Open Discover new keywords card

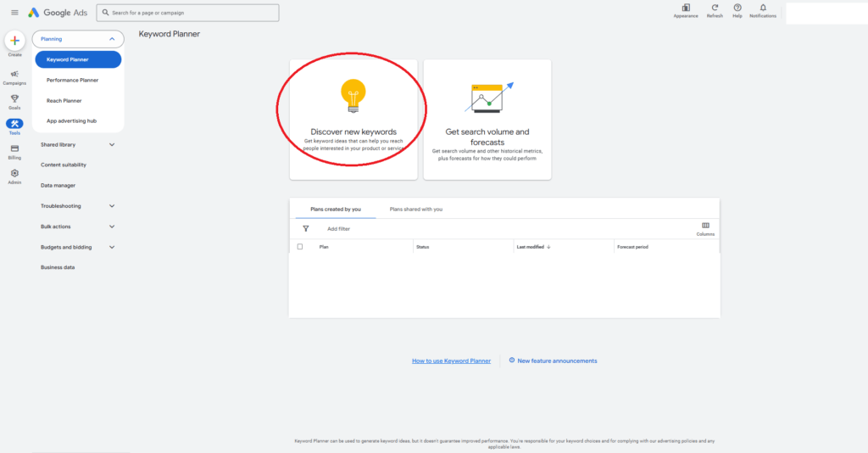pos(353,120)
